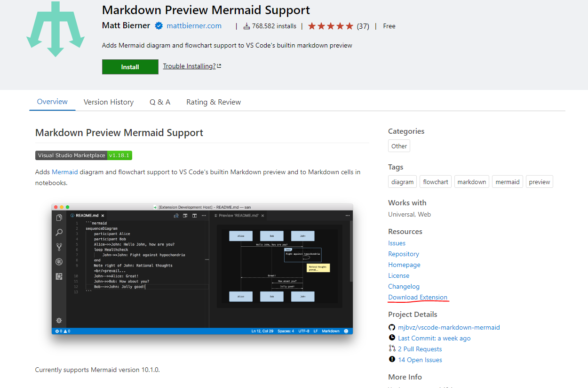Click the Visual Studio Marketplace v1.18.1 badge

(x=84, y=155)
